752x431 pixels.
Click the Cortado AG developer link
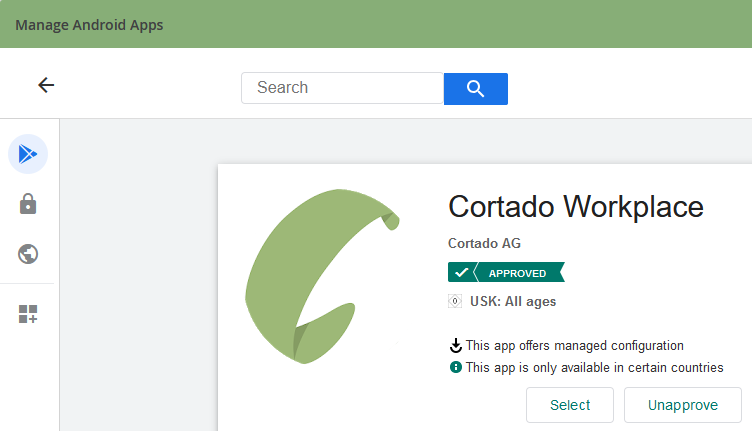coord(484,244)
